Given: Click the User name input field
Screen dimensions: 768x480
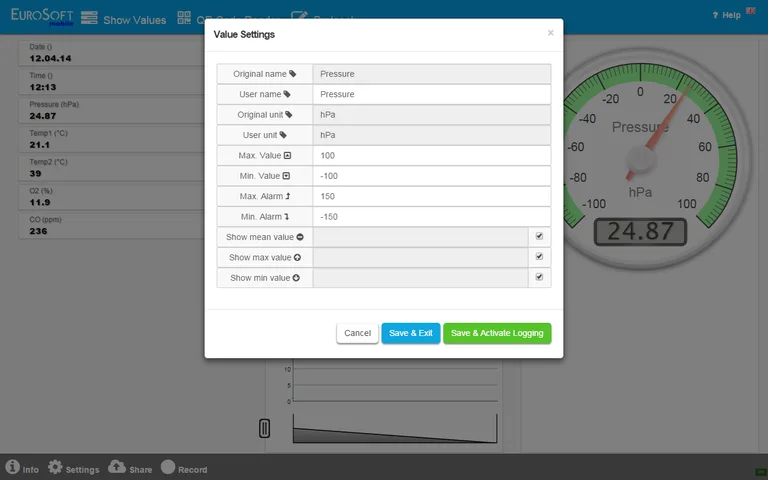Looking at the screenshot, I should 432,94.
